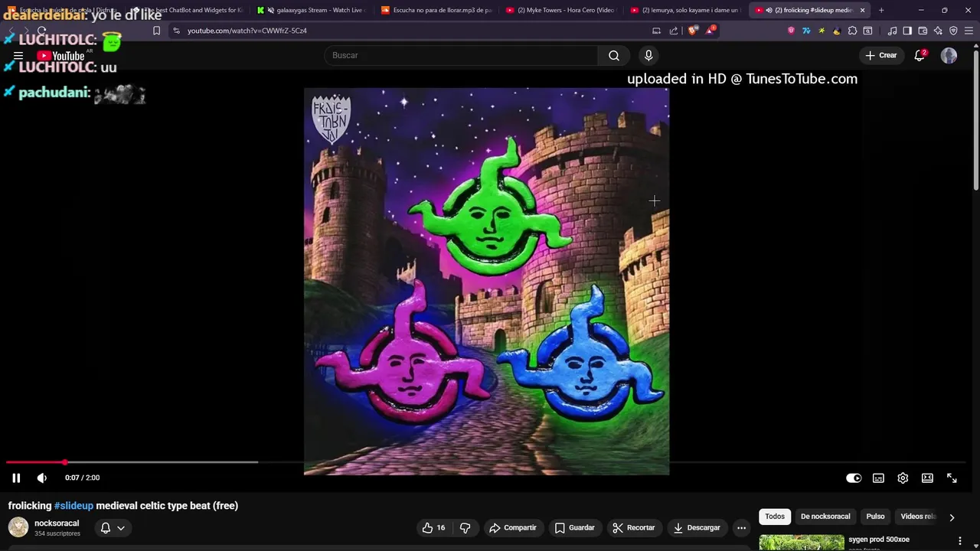980x551 pixels.
Task: Select the Todos filter chip
Action: (x=775, y=517)
